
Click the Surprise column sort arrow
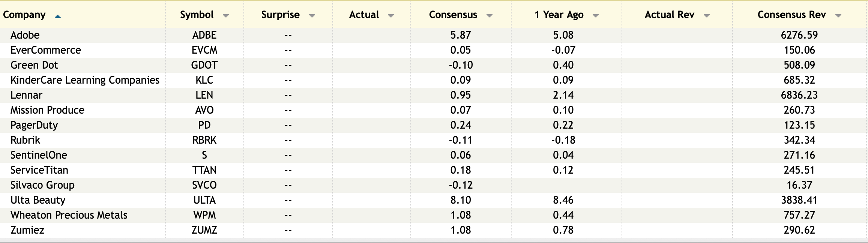point(312,16)
